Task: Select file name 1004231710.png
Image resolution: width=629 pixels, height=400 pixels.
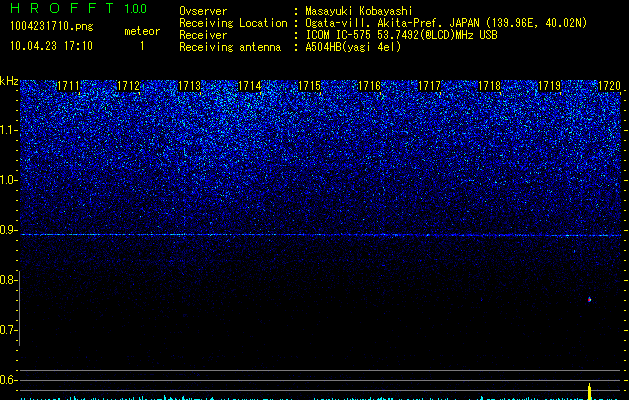Action: click(52, 26)
